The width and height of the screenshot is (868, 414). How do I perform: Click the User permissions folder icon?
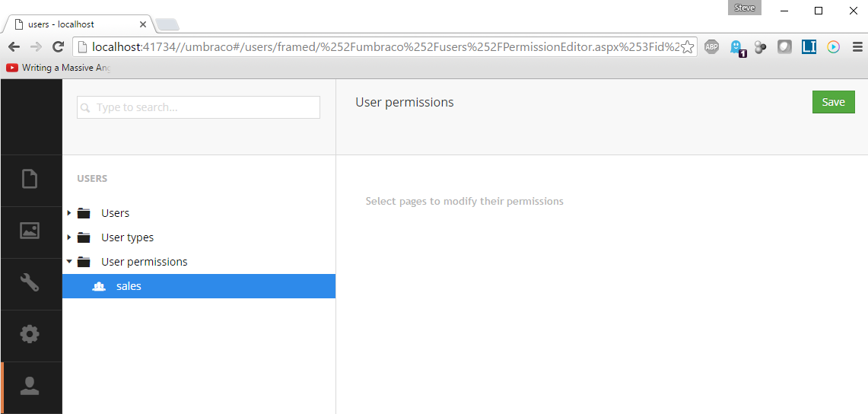click(x=84, y=262)
